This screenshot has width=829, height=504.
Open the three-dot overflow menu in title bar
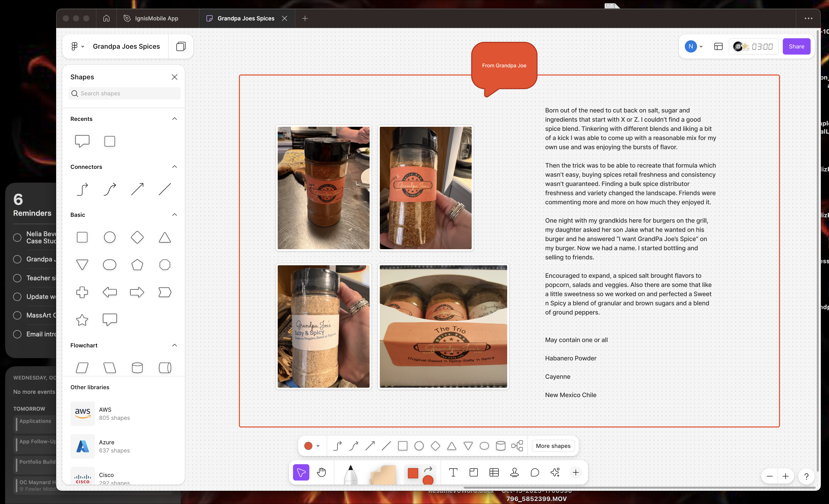(x=809, y=19)
